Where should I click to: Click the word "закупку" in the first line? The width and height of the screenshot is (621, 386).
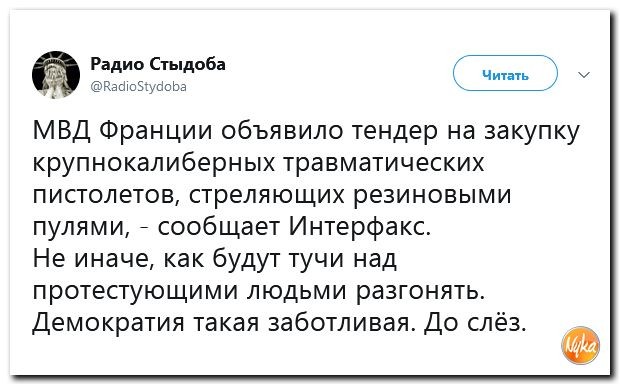(x=532, y=132)
